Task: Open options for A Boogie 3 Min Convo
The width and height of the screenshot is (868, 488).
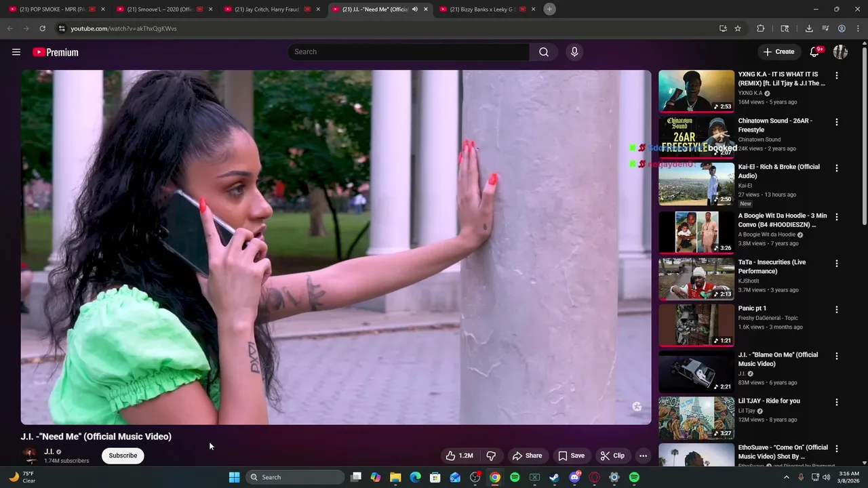Action: (x=836, y=217)
